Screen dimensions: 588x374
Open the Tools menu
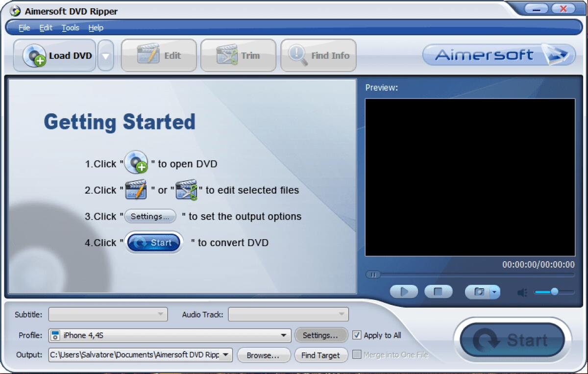tap(70, 28)
